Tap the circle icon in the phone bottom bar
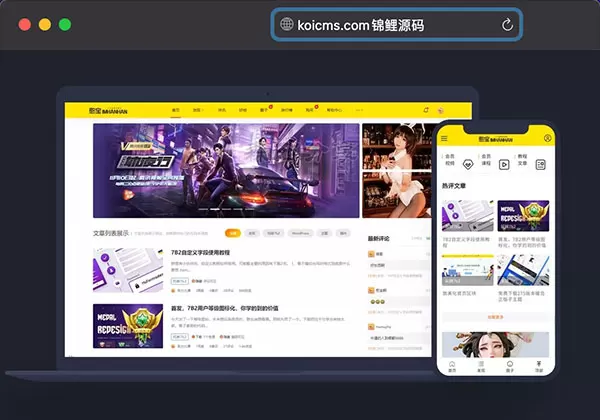Image resolution: width=600 pixels, height=420 pixels. (510, 366)
